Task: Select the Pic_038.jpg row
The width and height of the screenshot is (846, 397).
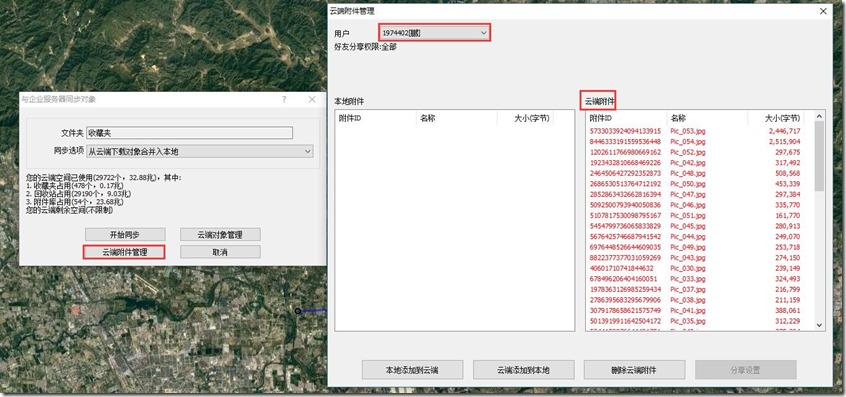Action: click(700, 299)
